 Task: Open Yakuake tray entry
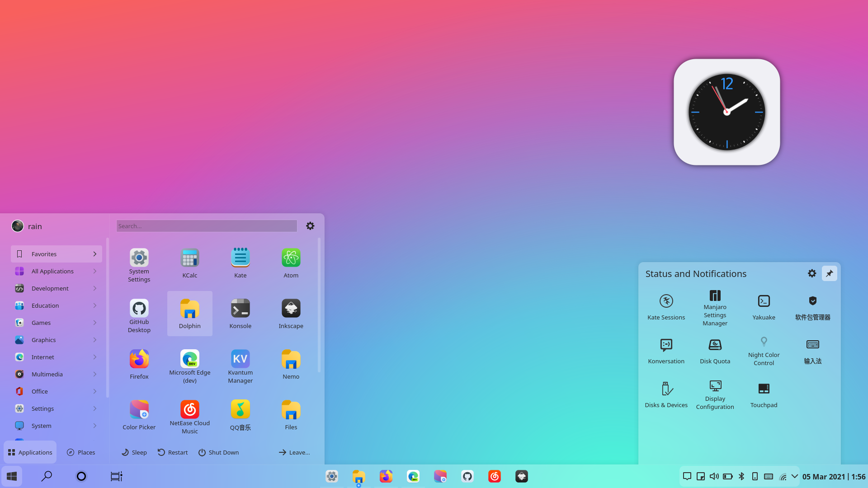(764, 307)
